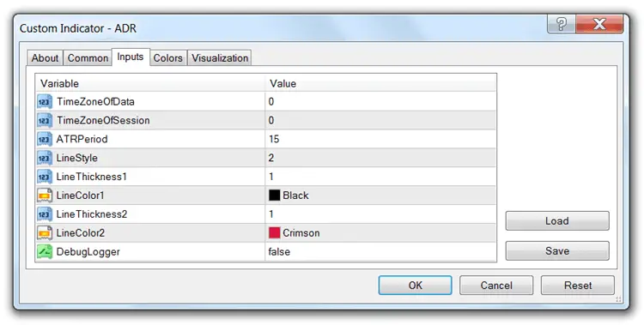
Task: Click the integer icon beside LineThickness2
Action: pyautogui.click(x=45, y=214)
